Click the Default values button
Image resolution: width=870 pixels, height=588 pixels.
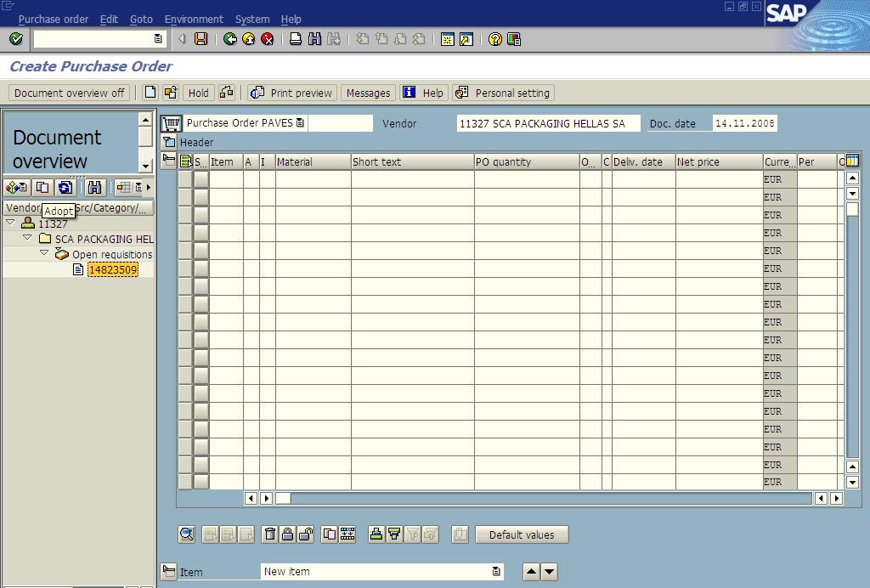coord(522,534)
